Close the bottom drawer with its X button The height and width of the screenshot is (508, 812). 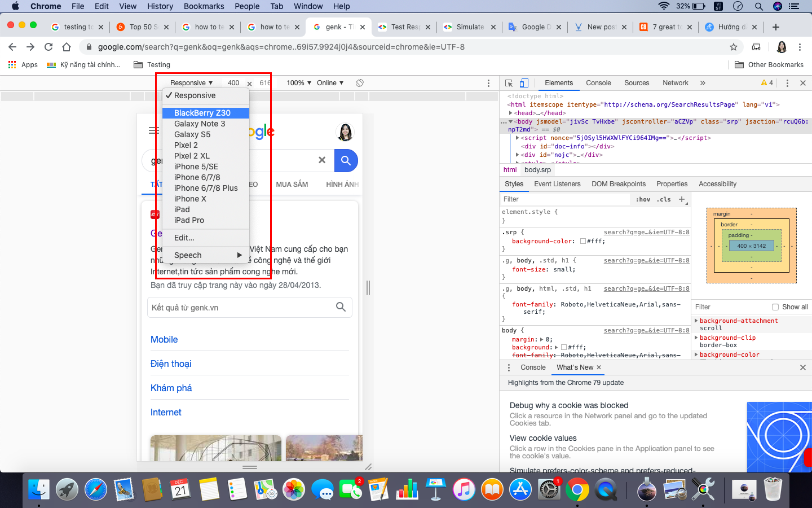click(803, 367)
